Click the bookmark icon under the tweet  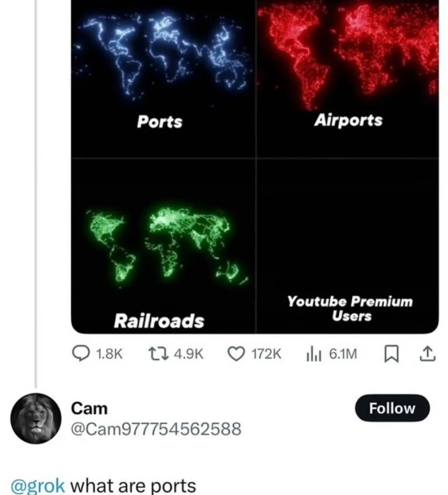tap(392, 354)
